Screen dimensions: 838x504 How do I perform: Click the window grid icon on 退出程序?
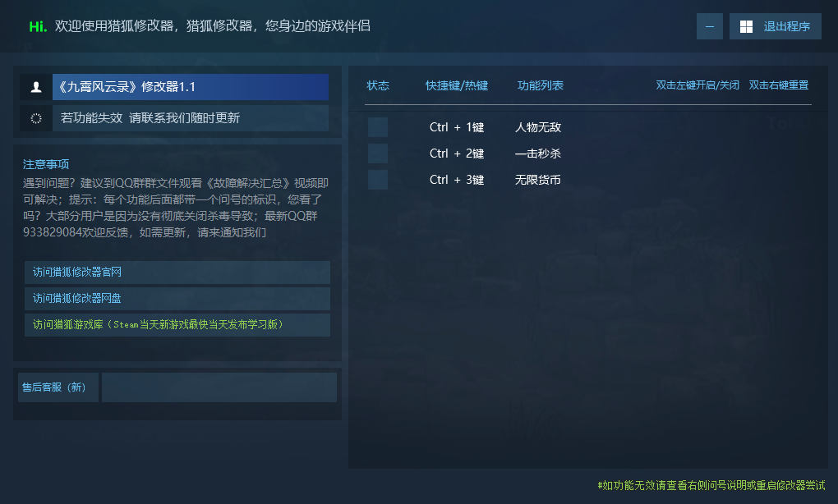[746, 27]
